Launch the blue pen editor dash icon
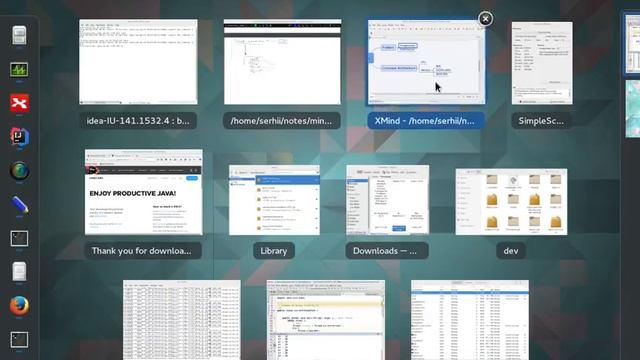 point(19,204)
